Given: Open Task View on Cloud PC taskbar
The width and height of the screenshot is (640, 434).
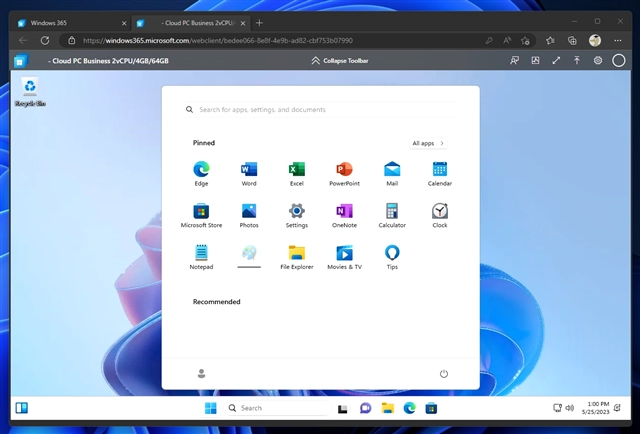Looking at the screenshot, I should (342, 408).
